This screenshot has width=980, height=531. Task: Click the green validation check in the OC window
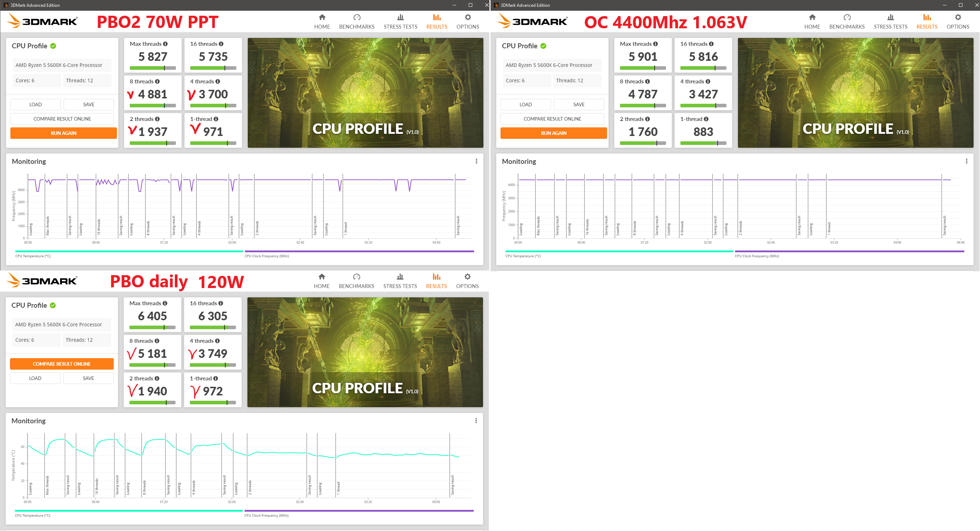click(543, 46)
